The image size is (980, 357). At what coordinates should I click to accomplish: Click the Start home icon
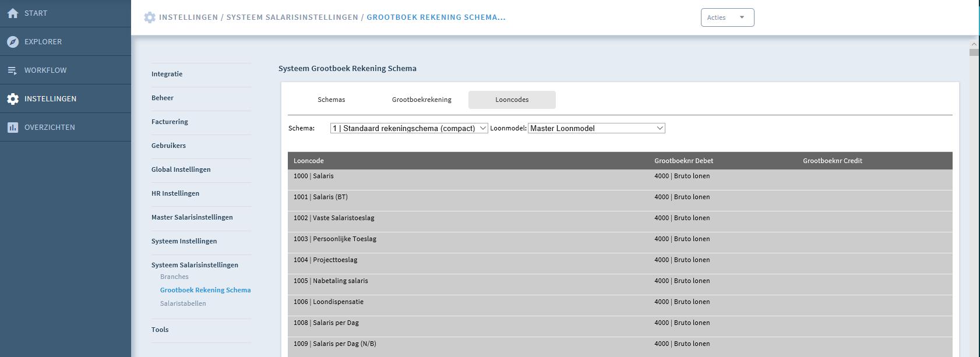pyautogui.click(x=13, y=13)
